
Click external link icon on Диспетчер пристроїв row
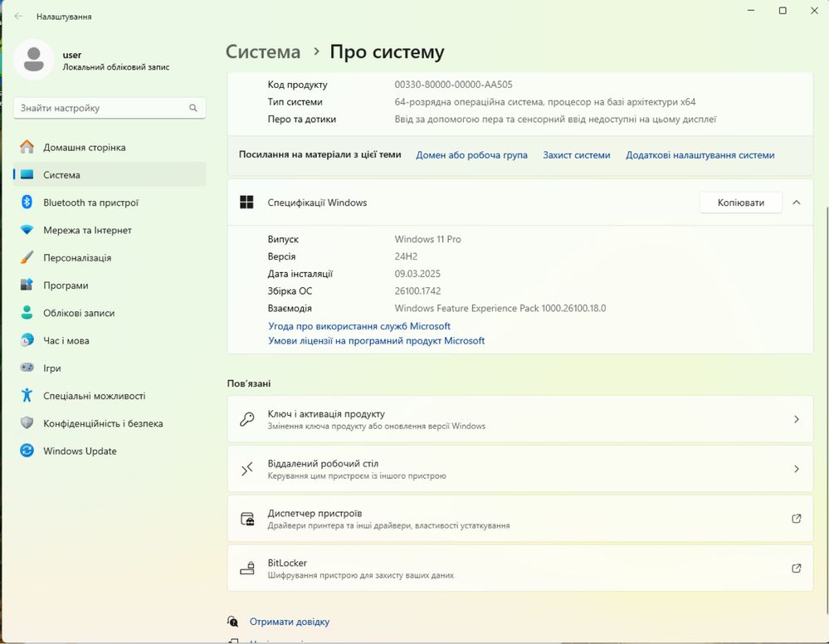coord(796,519)
